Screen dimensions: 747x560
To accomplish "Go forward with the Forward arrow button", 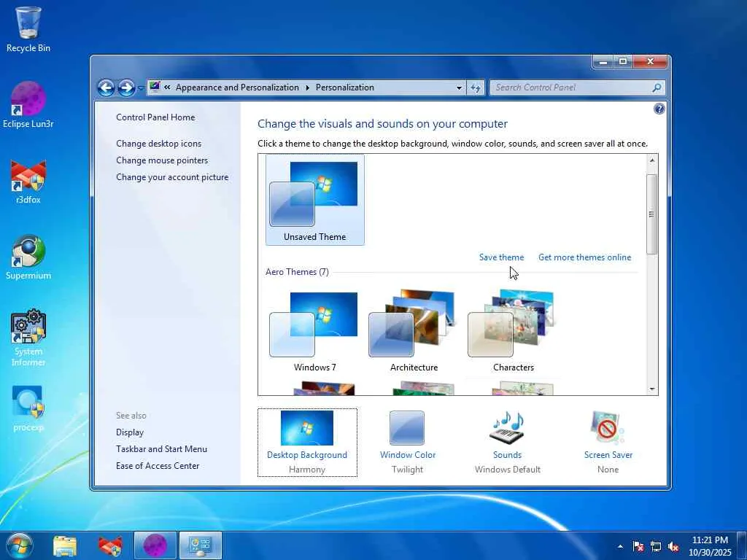I will pyautogui.click(x=126, y=87).
